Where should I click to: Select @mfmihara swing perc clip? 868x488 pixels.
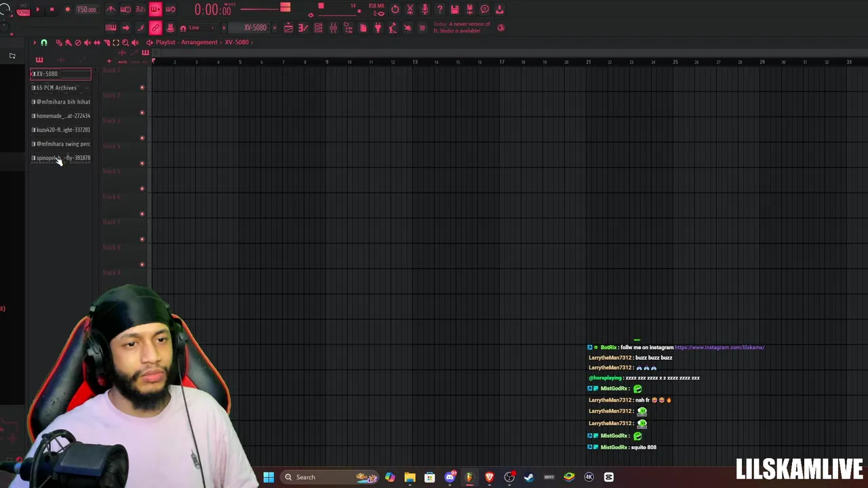tap(60, 144)
